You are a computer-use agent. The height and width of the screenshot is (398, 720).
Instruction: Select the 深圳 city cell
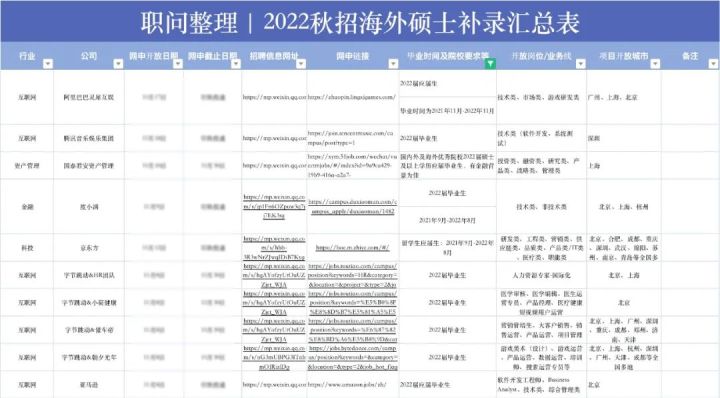[624, 138]
